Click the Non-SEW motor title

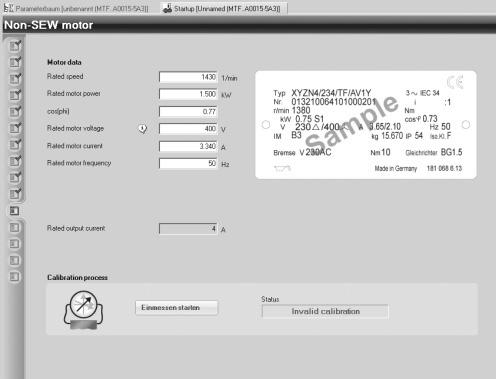[49, 25]
